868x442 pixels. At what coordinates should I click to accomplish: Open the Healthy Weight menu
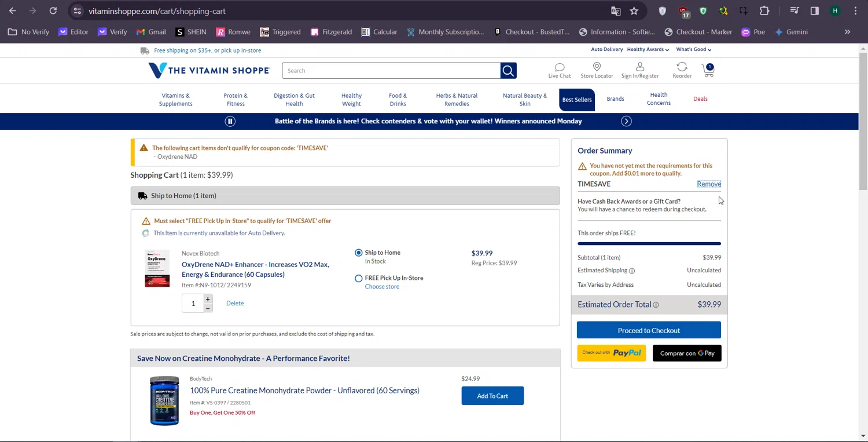coord(351,100)
